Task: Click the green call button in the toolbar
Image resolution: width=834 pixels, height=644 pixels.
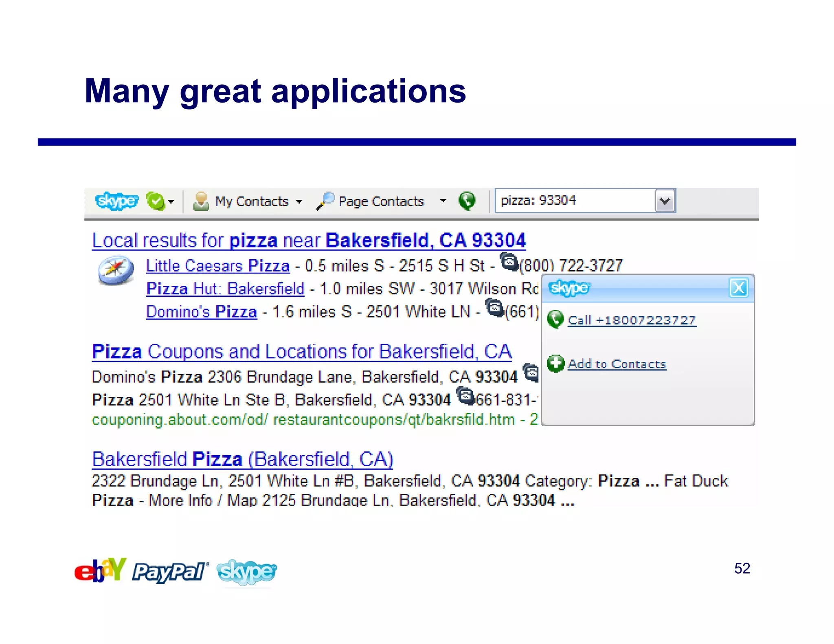Action: point(467,201)
